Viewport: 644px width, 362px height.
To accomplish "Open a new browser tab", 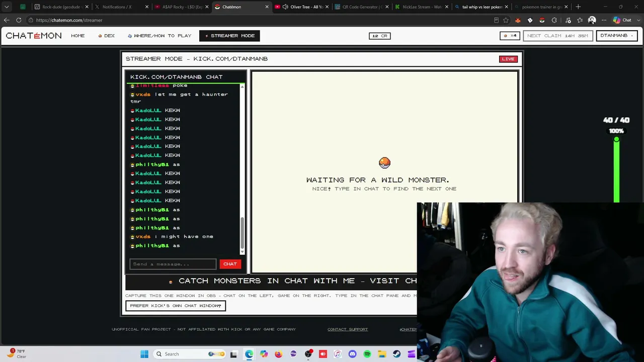I will [578, 7].
